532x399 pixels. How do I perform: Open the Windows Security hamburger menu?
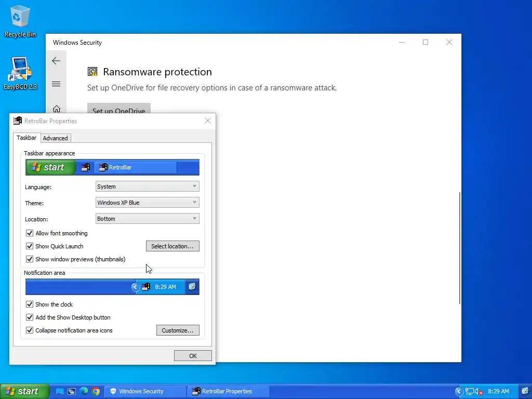pyautogui.click(x=56, y=84)
